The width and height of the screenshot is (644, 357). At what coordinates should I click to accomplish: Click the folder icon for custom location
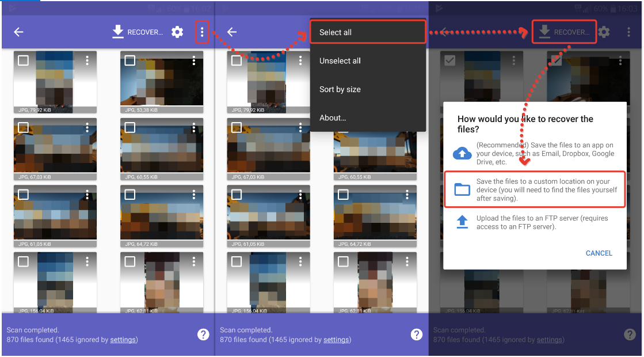point(462,189)
